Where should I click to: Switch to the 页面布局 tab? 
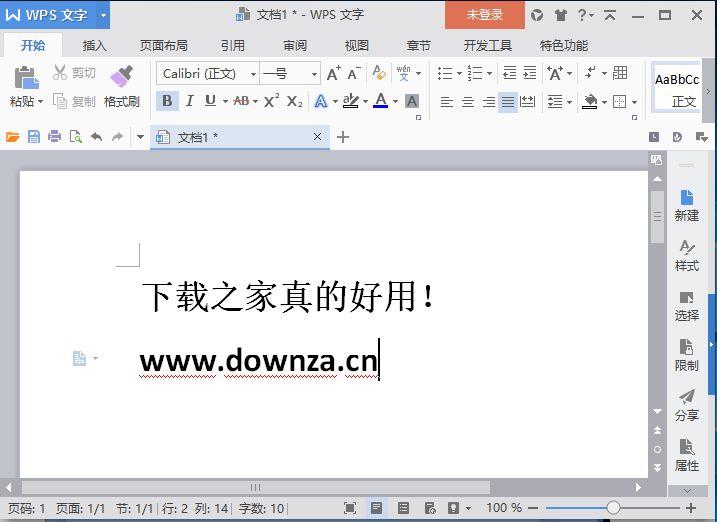click(164, 45)
